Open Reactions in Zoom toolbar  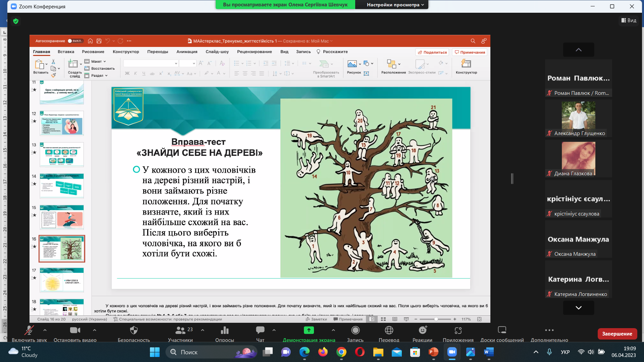(422, 331)
